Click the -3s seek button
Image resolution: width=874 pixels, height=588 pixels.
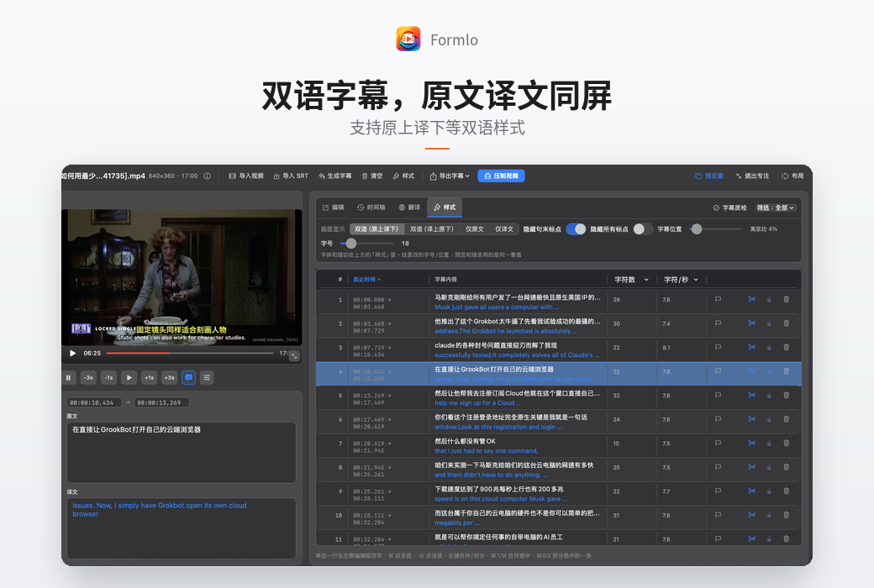(88, 378)
